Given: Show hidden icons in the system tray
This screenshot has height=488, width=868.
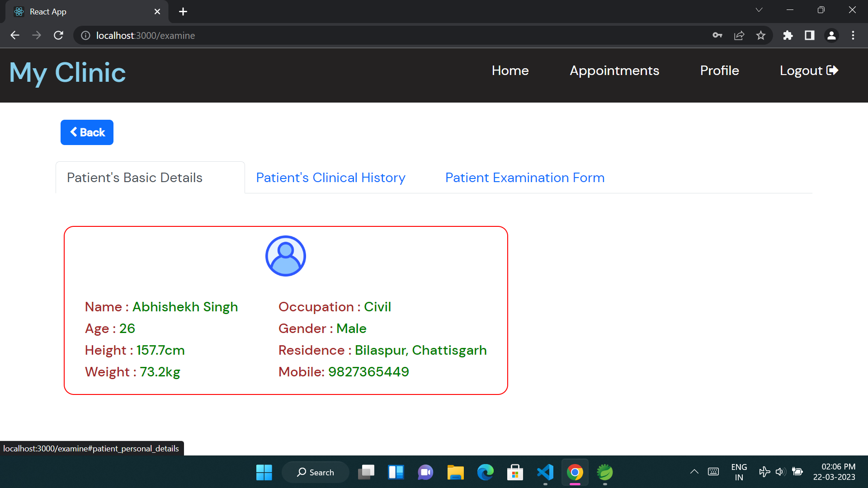Looking at the screenshot, I should click(x=694, y=472).
